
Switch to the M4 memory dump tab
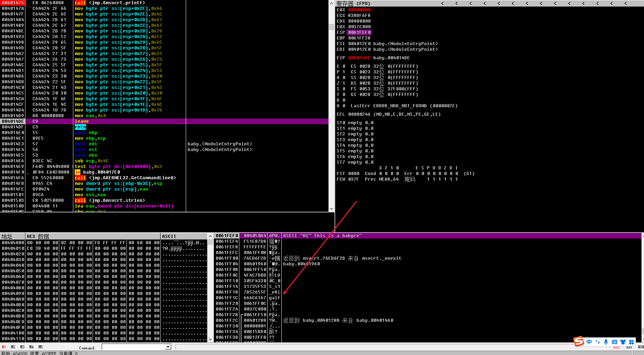31,347
